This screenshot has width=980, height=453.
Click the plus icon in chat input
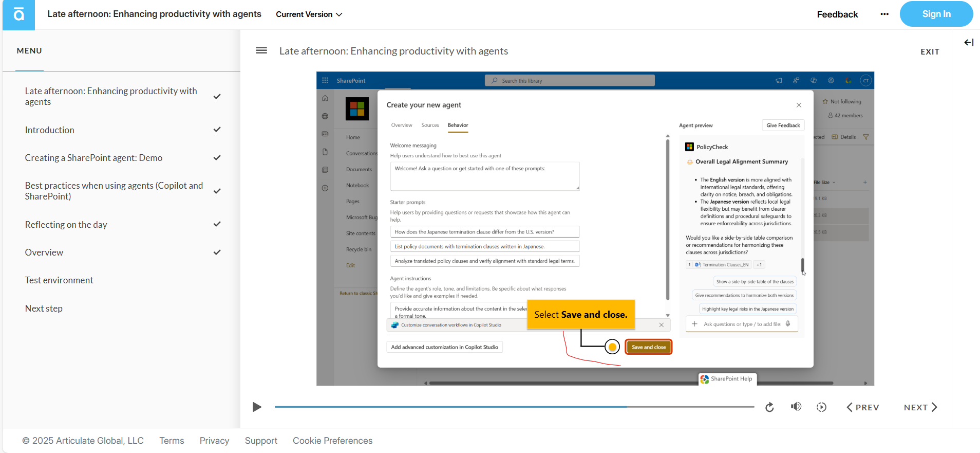[x=694, y=324]
